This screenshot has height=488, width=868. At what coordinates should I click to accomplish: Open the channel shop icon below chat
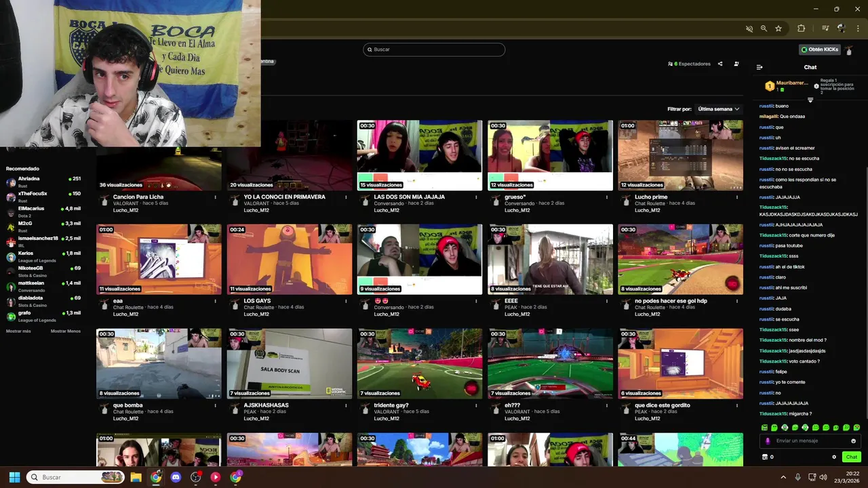point(765,457)
